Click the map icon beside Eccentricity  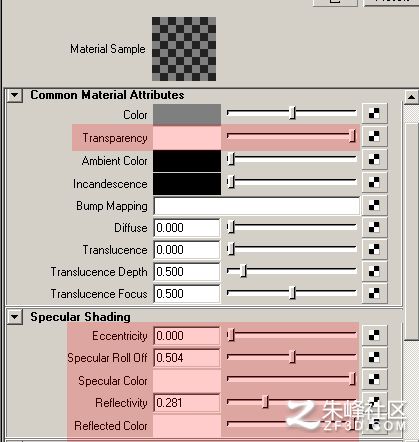pyautogui.click(x=374, y=335)
